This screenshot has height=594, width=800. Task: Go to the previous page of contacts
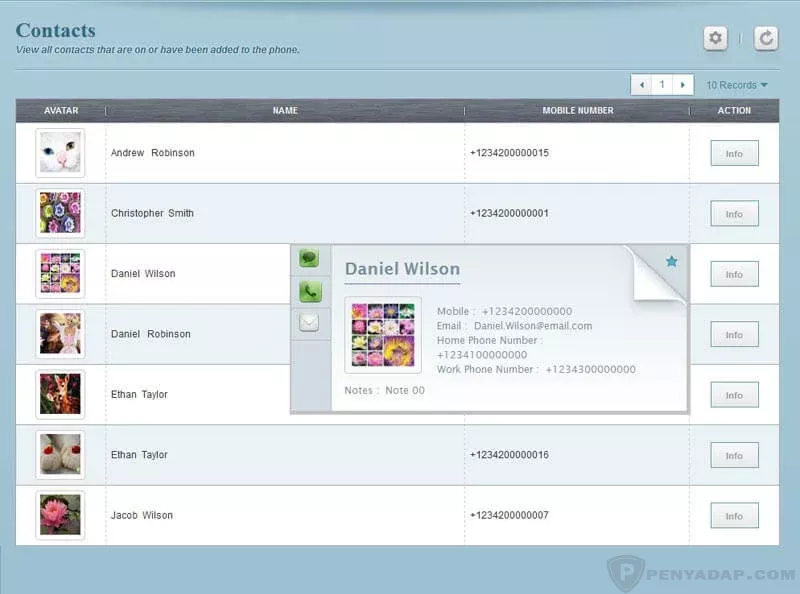coord(641,85)
